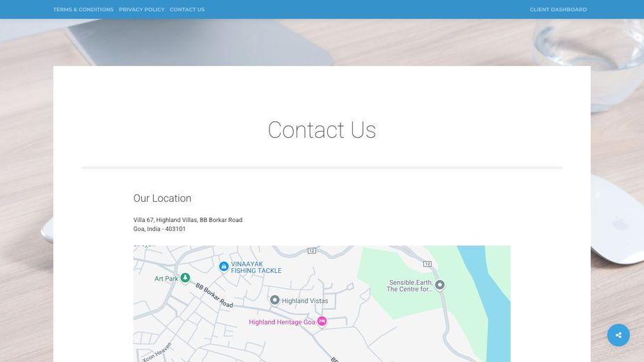Click the Highland Vistas grey map pin
This screenshot has height=362, width=644.
274,301
